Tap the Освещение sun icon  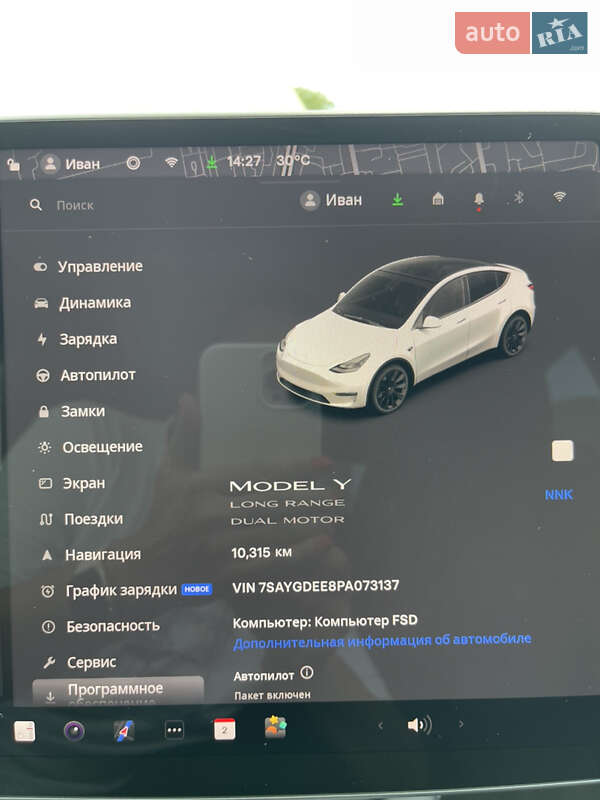[44, 448]
